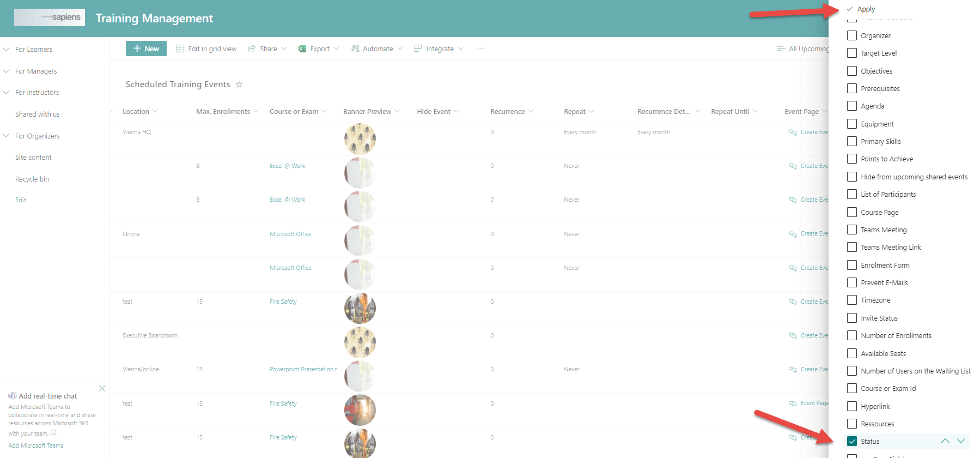Check Primary Skills column
The height and width of the screenshot is (458, 980).
[852, 141]
